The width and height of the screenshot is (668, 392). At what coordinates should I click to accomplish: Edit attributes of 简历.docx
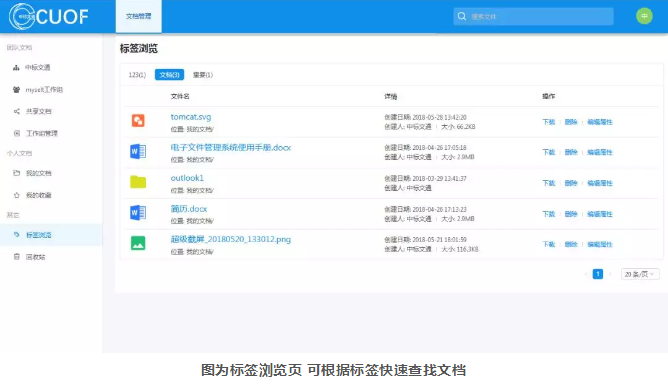click(x=600, y=214)
